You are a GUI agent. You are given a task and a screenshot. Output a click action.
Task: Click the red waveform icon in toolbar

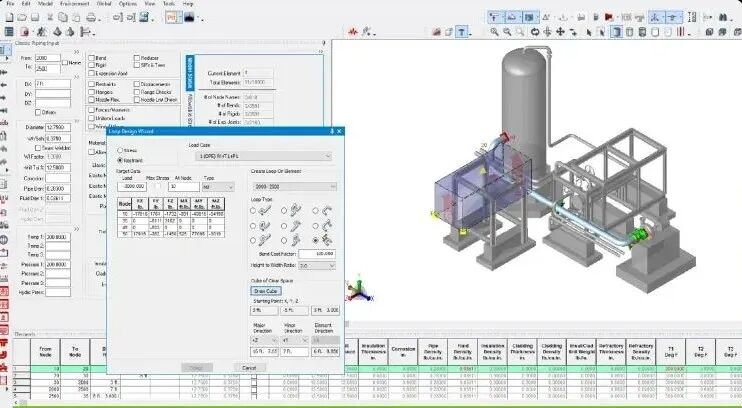[353, 32]
